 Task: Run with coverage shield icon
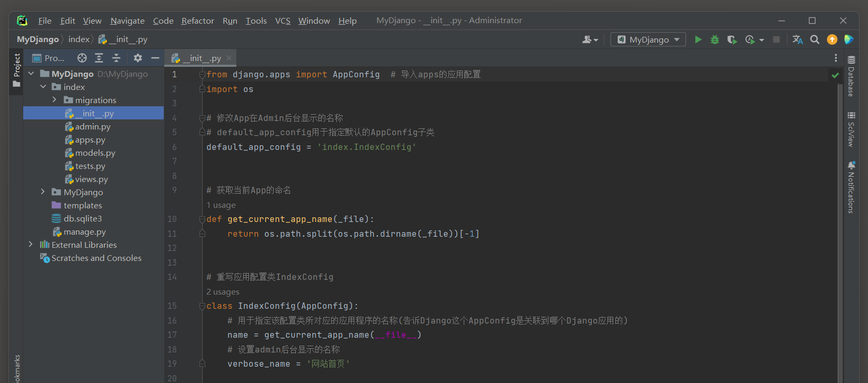pyautogui.click(x=732, y=39)
